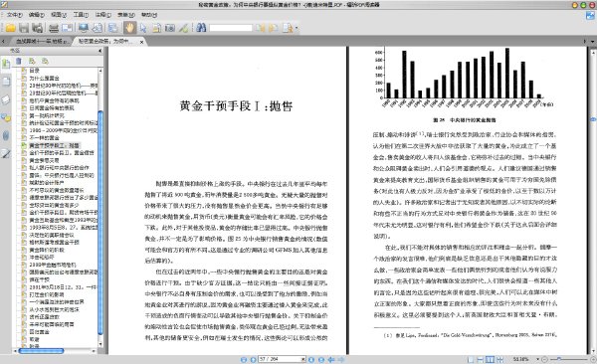
Task: Click the Snapshot camera tool icon
Action: pyautogui.click(x=170, y=28)
